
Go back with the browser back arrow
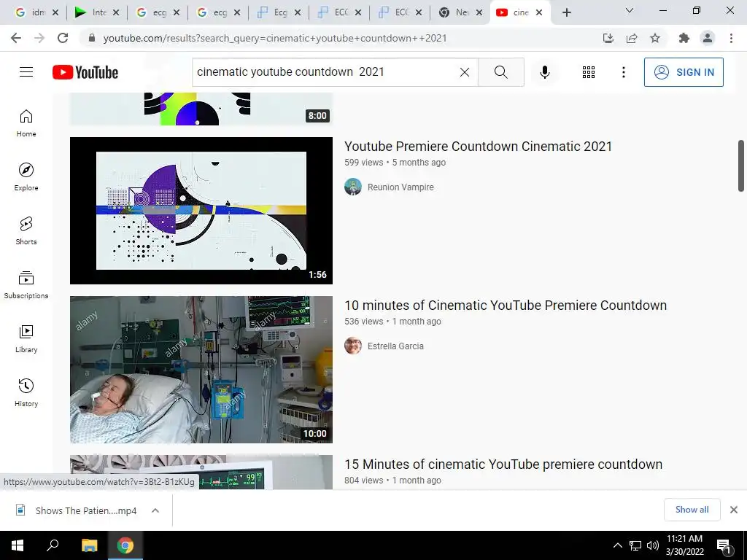[16, 38]
